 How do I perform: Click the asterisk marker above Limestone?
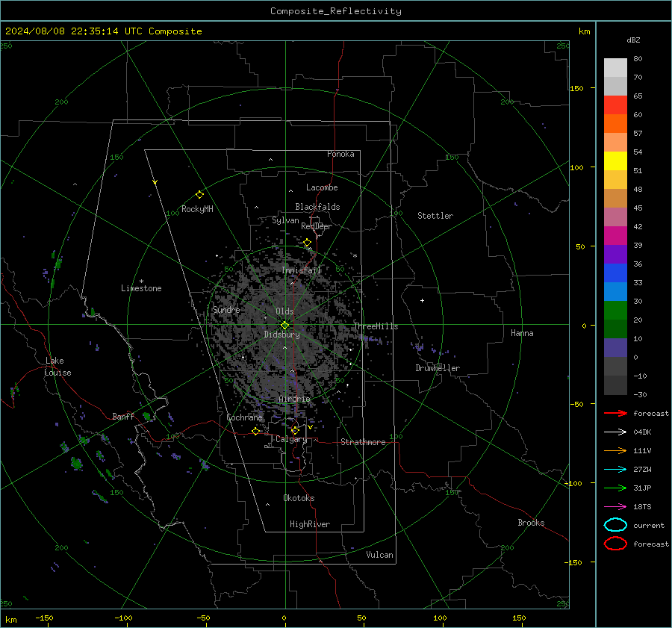coord(141,282)
